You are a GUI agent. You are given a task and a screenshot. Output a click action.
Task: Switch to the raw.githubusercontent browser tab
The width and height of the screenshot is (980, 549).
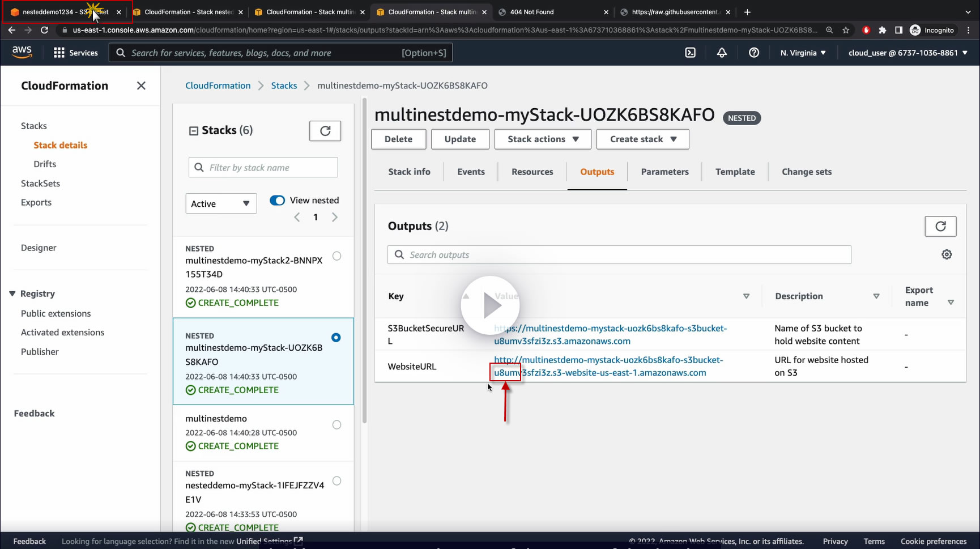tap(676, 12)
